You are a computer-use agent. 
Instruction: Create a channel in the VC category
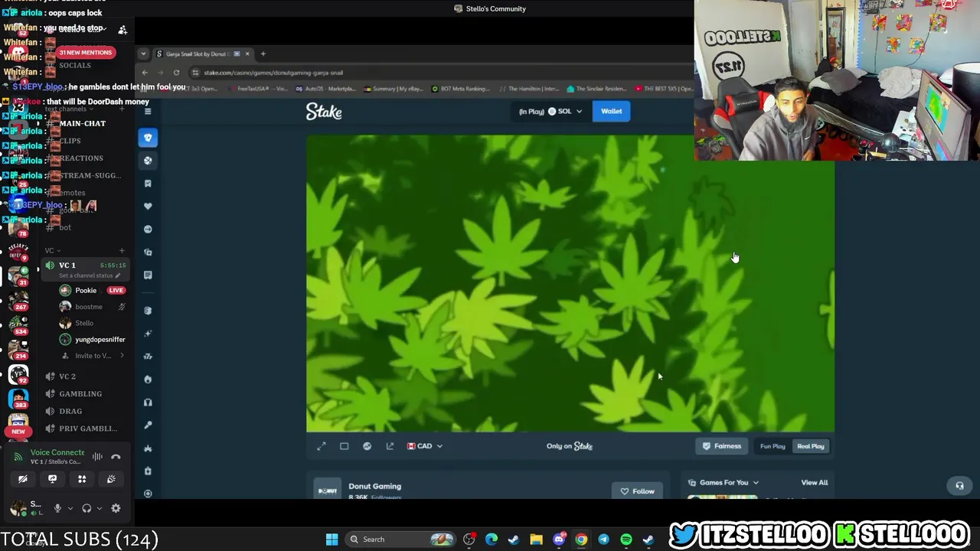122,250
